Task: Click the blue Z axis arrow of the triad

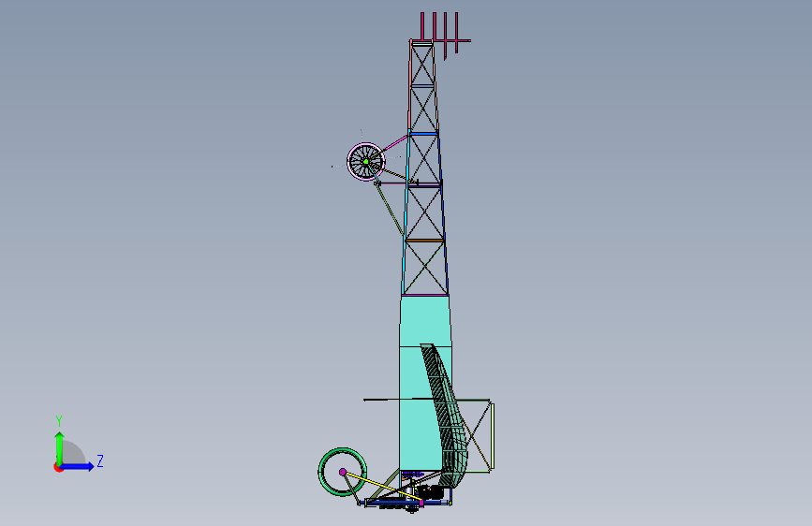Action: tap(78, 466)
